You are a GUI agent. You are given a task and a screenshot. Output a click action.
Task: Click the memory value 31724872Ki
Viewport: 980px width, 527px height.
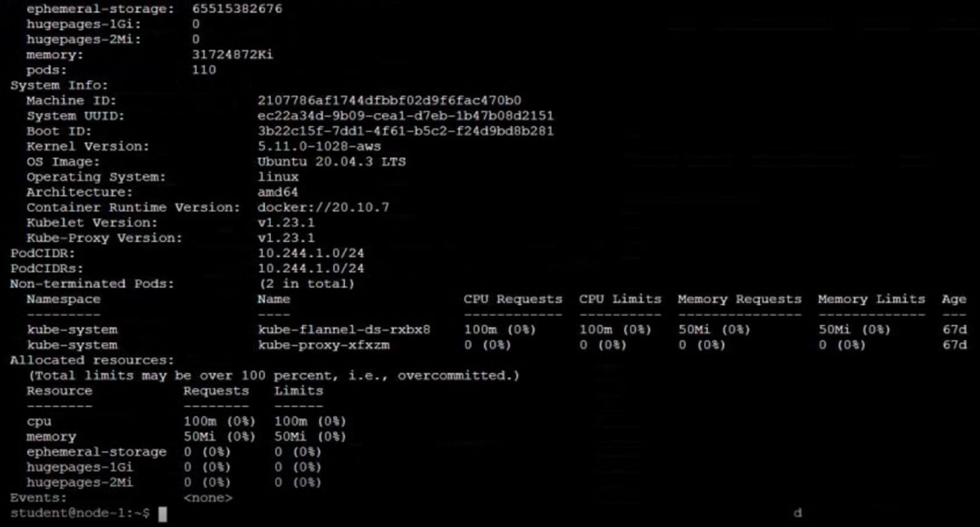[x=233, y=54]
